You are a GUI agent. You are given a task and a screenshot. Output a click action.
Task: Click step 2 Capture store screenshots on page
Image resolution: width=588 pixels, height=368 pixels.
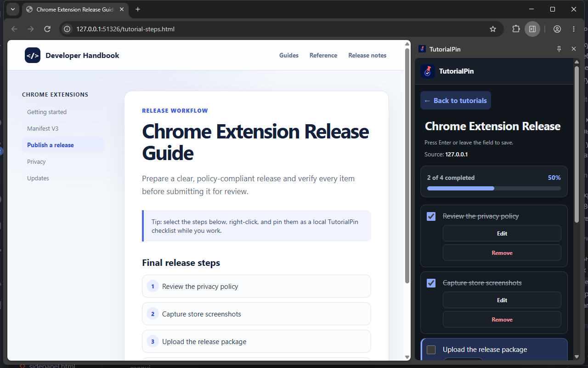click(256, 314)
